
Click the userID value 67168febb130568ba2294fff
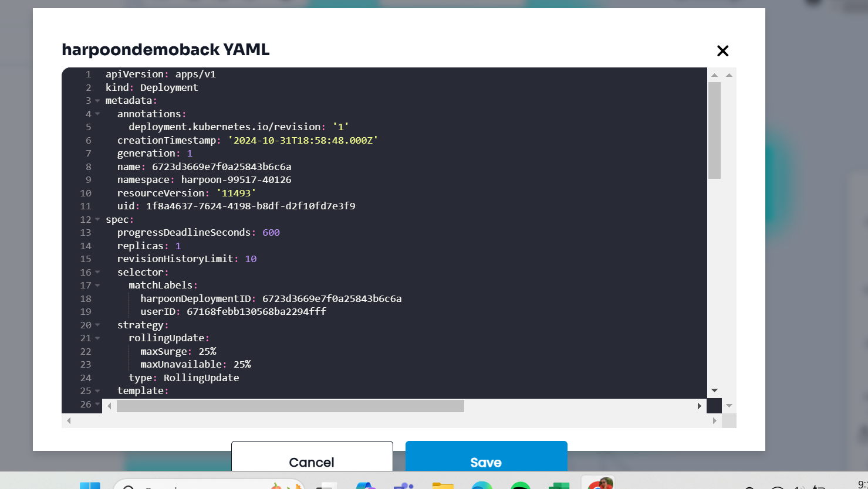[256, 312]
